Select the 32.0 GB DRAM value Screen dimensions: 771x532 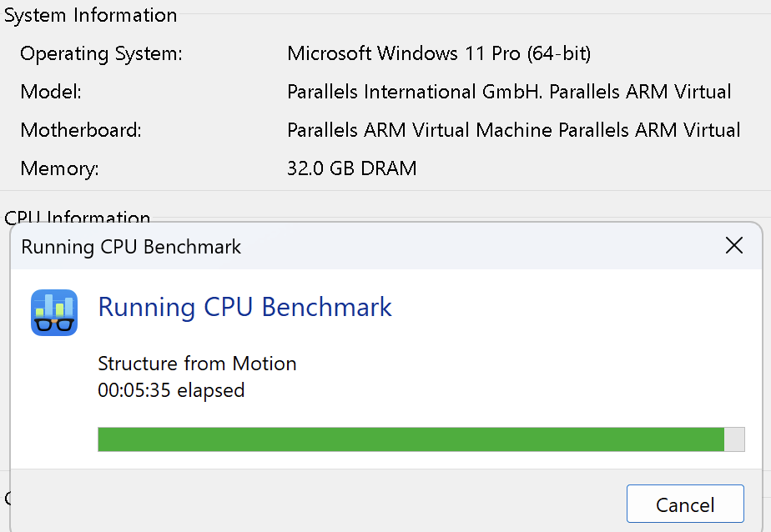(x=351, y=168)
